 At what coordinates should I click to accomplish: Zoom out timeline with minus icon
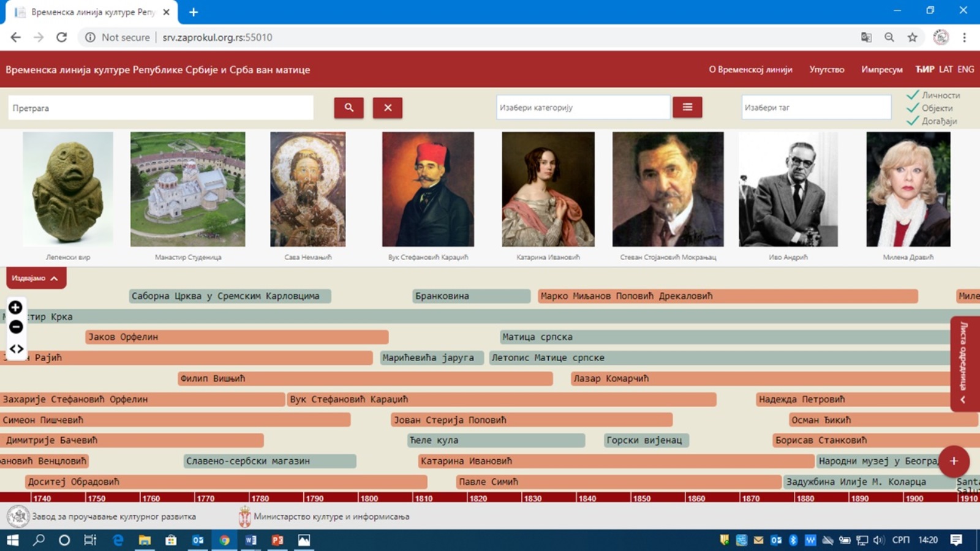point(16,327)
